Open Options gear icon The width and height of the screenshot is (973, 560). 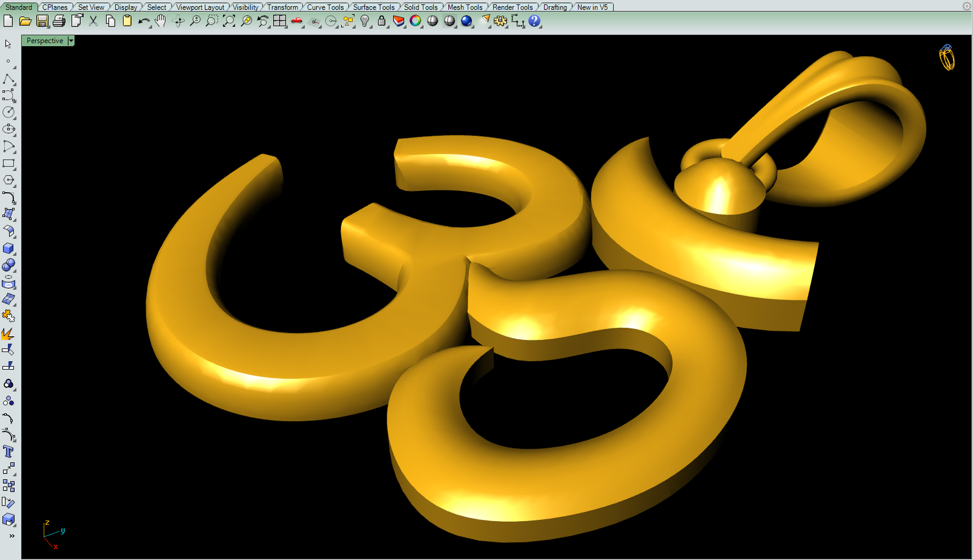click(500, 21)
